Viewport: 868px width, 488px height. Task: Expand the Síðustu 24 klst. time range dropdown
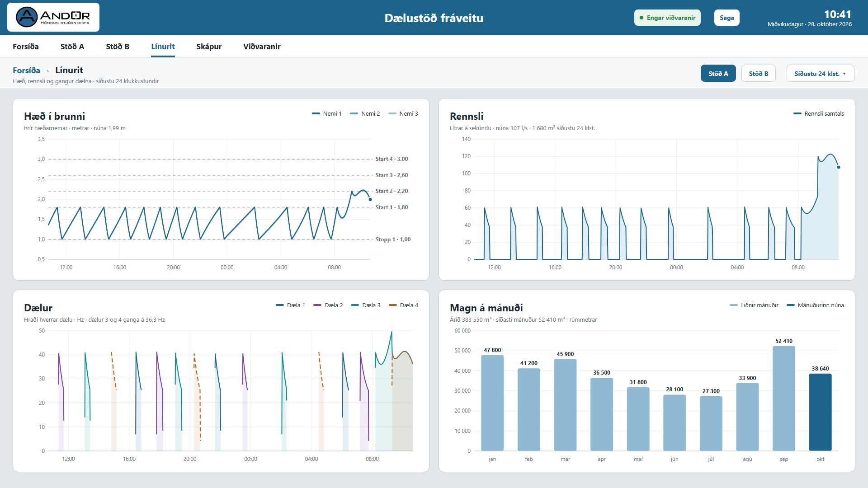click(x=821, y=73)
